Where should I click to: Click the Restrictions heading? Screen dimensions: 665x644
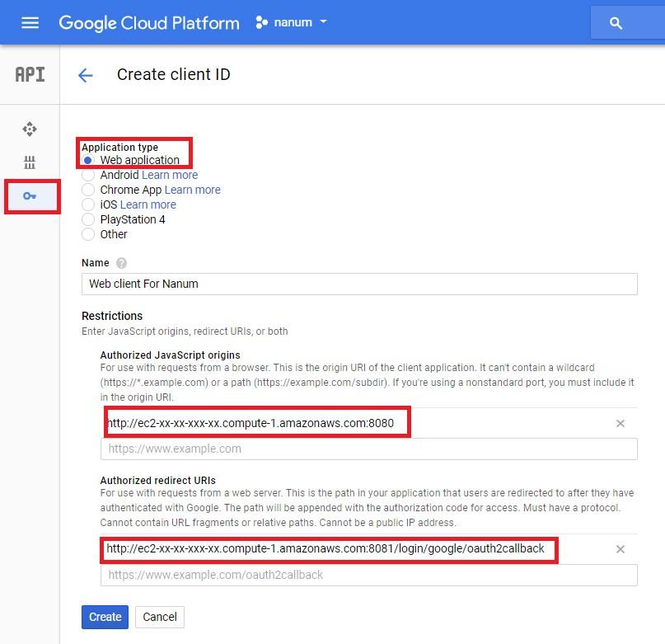click(x=112, y=316)
